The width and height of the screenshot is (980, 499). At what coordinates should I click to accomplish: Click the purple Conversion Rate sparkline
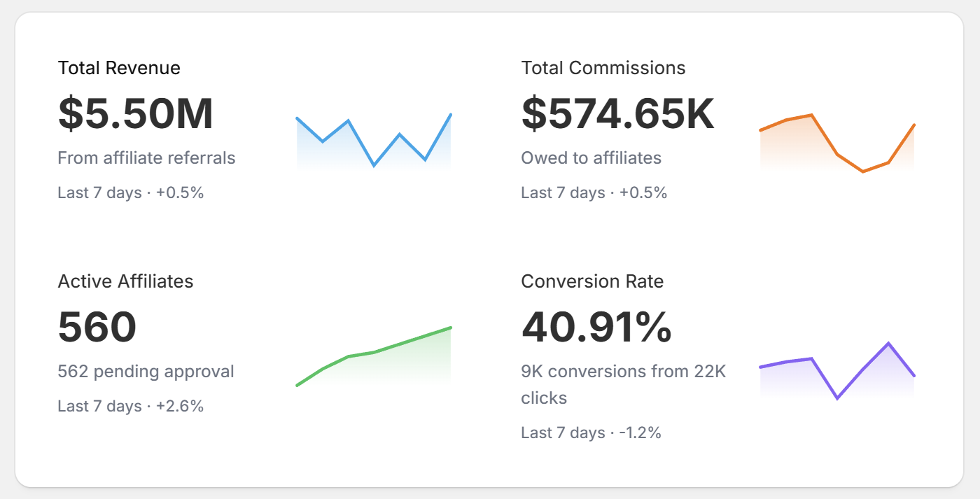[836, 371]
